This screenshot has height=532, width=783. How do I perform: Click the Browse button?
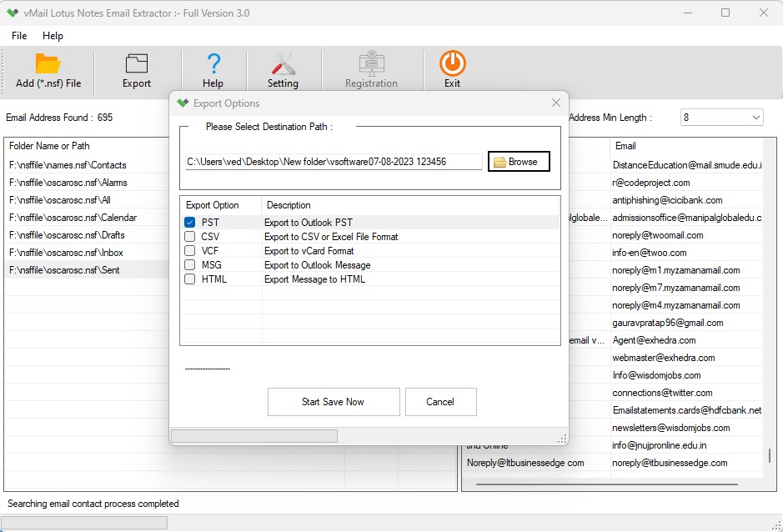pos(519,161)
